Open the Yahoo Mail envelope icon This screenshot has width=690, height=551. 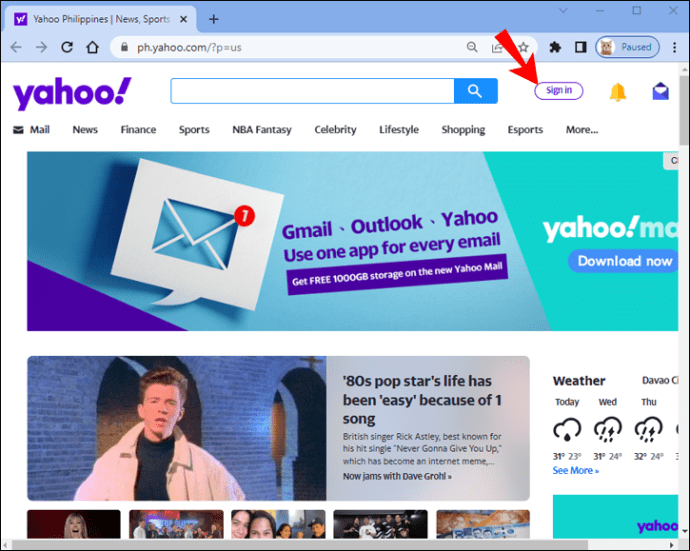(661, 91)
